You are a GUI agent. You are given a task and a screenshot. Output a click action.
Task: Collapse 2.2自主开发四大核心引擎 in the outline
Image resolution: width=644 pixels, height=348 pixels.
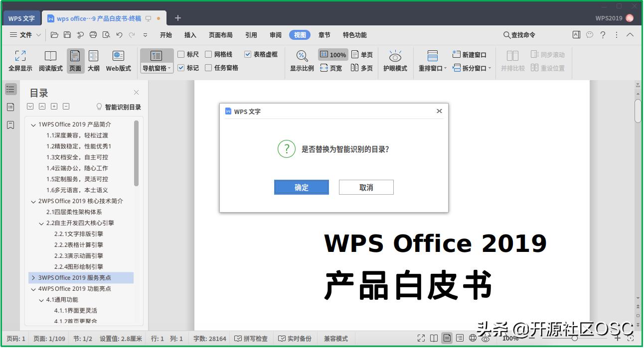pos(41,223)
